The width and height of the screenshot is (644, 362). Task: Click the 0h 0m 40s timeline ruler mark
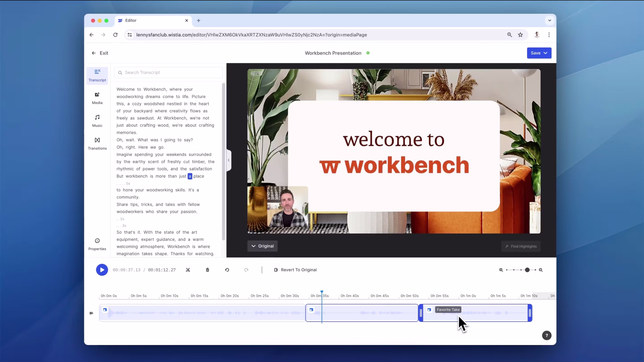tap(350, 296)
